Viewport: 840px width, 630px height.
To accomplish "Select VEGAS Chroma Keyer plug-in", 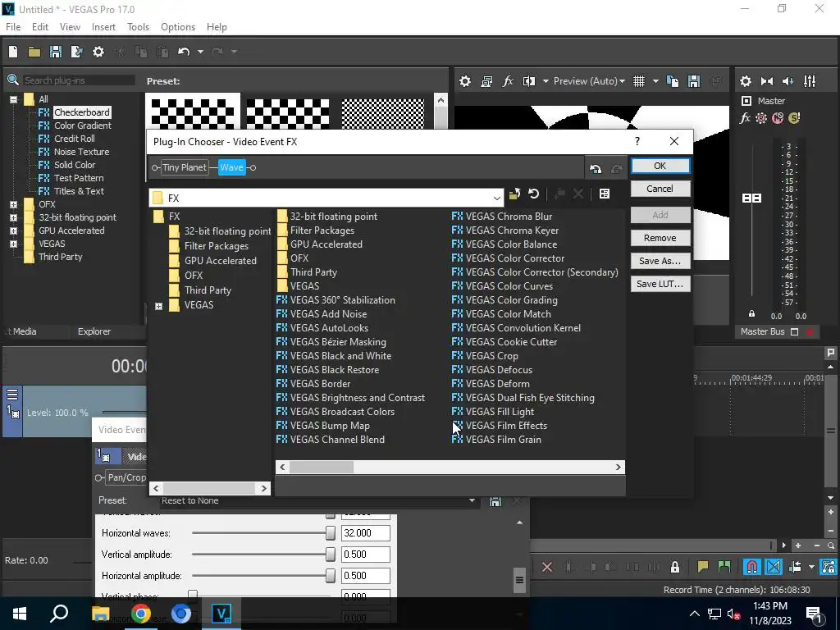I will tap(505, 231).
